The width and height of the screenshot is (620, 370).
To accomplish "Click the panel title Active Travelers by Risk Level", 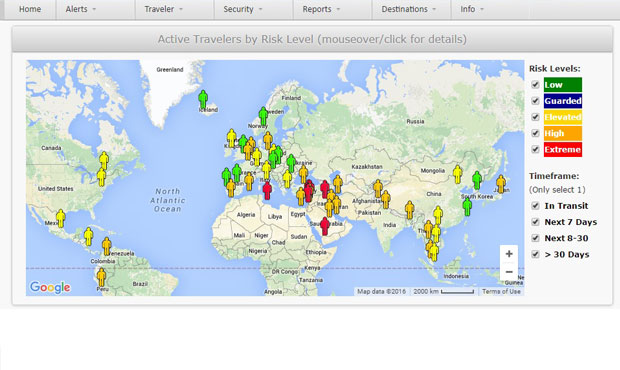I will pos(312,39).
